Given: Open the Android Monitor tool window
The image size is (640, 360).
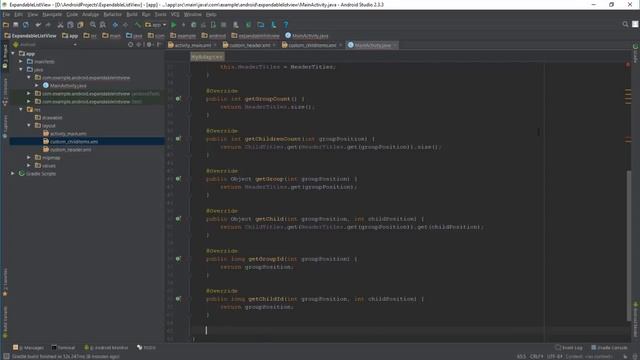Looking at the screenshot, I should 106,348.
